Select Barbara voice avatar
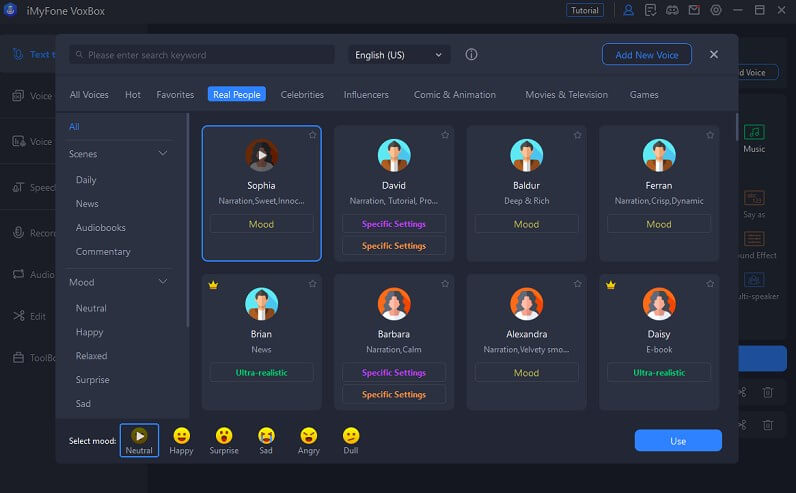The image size is (796, 493). (x=394, y=304)
